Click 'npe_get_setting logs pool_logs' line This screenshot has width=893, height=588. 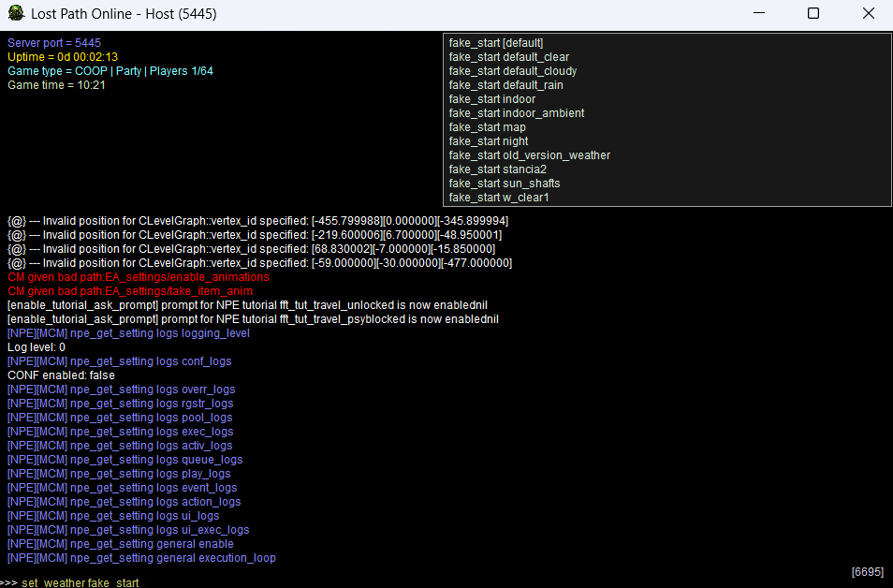coord(120,417)
